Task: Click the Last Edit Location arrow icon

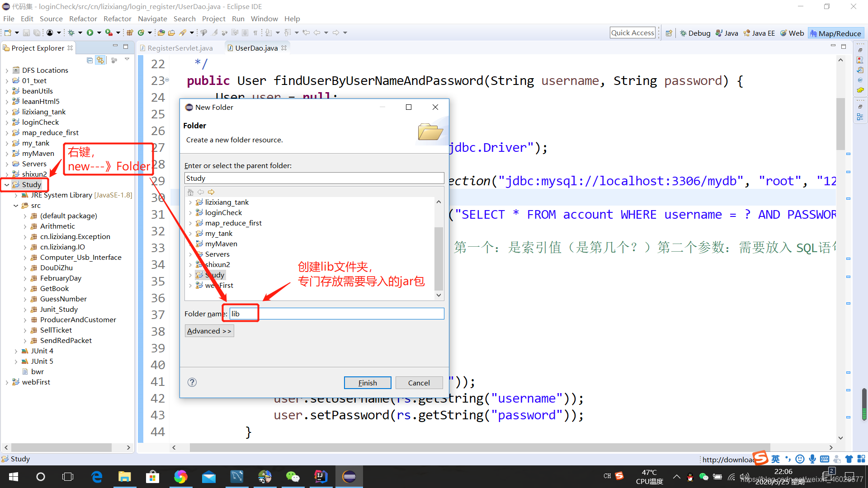Action: [306, 33]
